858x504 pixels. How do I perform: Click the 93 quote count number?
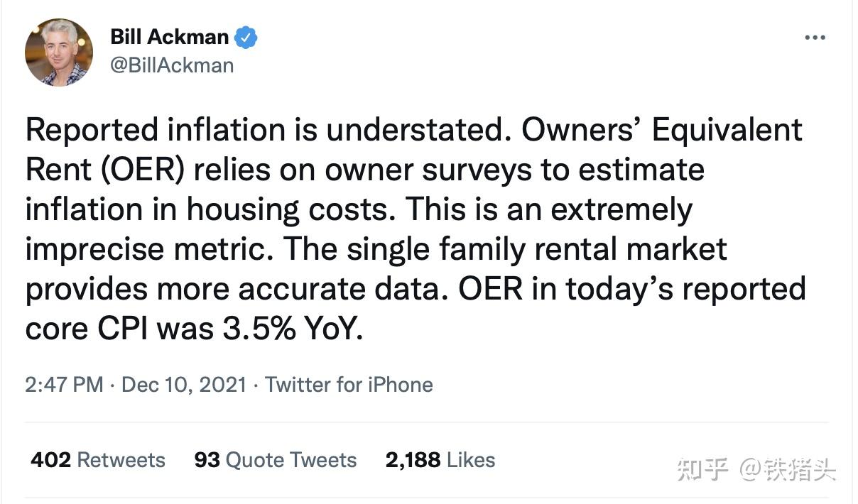(207, 460)
